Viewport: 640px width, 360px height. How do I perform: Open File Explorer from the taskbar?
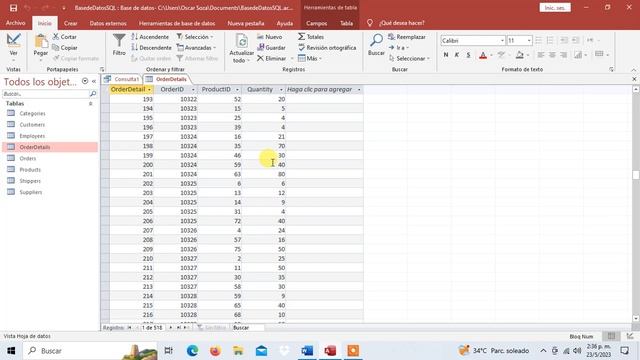pos(238,351)
